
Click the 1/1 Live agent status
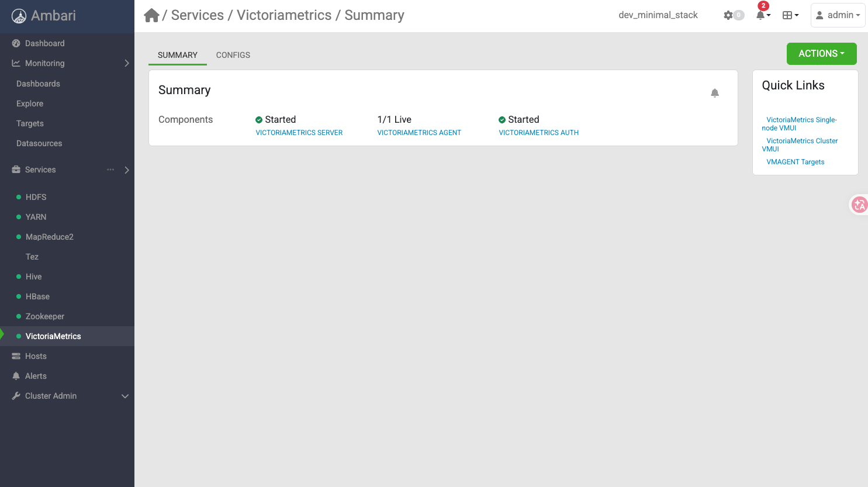395,119
